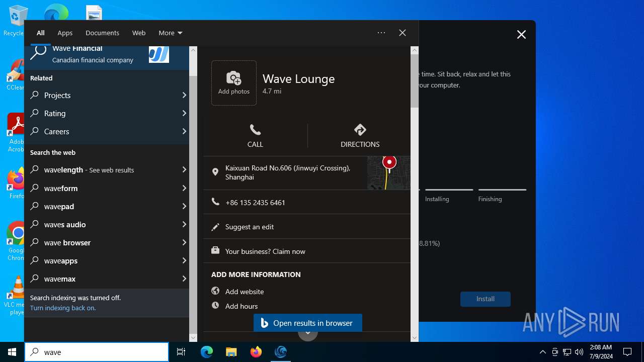Open Google Chrome desktop shortcut
Viewport: 644px width, 362px height.
click(17, 241)
